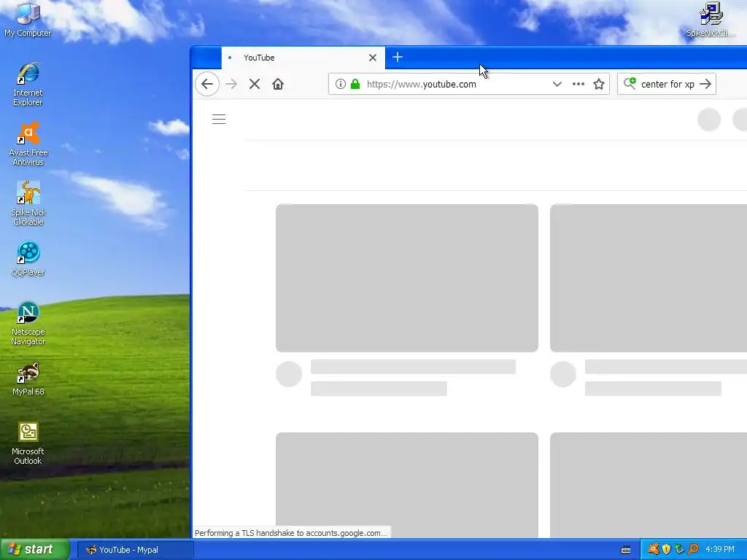Viewport: 747px width, 560px height.
Task: Expand the address bar history dropdown
Action: pos(557,85)
